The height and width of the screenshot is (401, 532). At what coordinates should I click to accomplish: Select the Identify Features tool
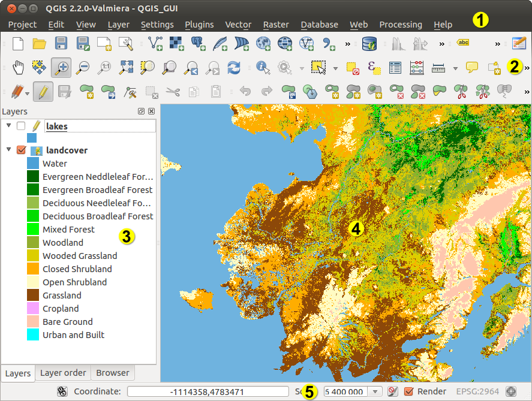click(262, 68)
